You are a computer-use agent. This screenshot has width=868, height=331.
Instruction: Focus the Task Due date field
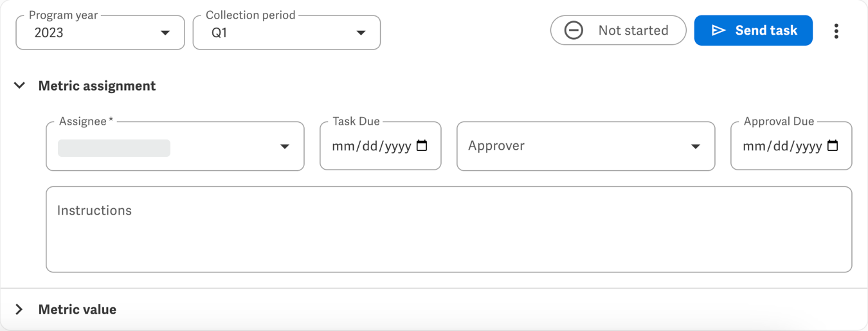point(371,147)
